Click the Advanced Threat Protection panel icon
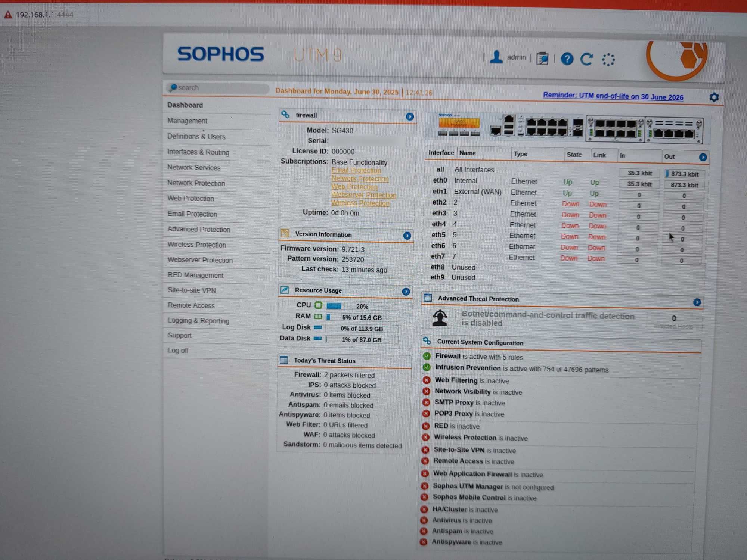The width and height of the screenshot is (747, 560). click(428, 298)
